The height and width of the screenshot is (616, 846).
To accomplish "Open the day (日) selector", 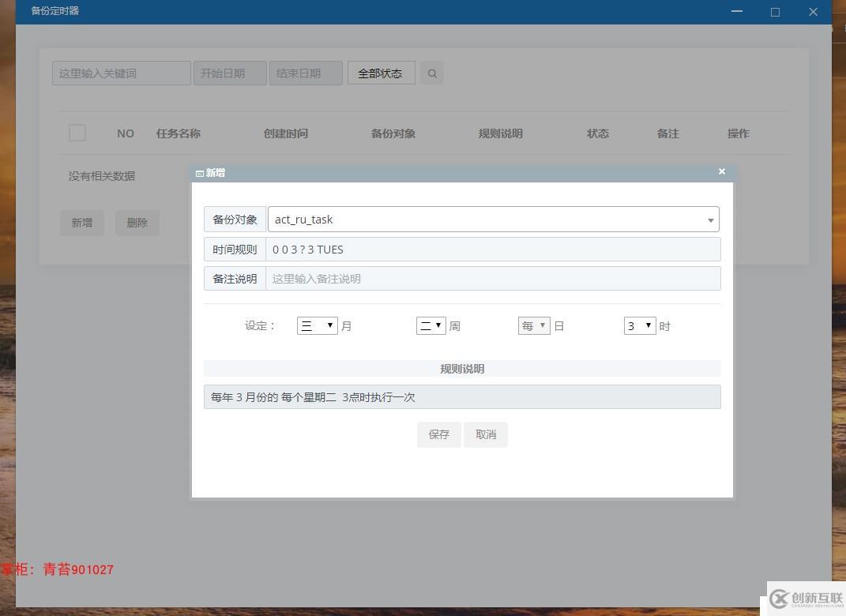I will [534, 325].
